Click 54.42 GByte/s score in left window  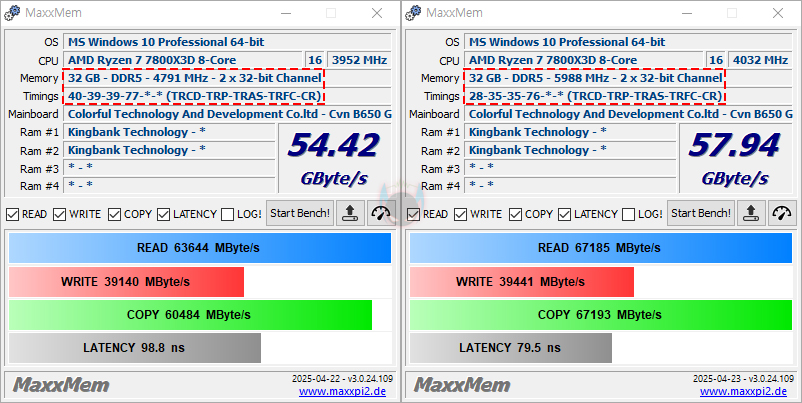click(x=334, y=158)
